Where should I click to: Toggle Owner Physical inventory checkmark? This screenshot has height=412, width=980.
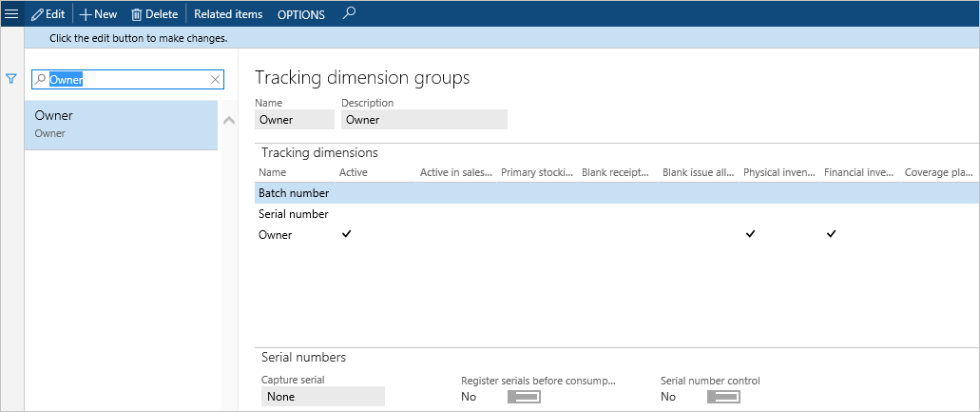750,234
